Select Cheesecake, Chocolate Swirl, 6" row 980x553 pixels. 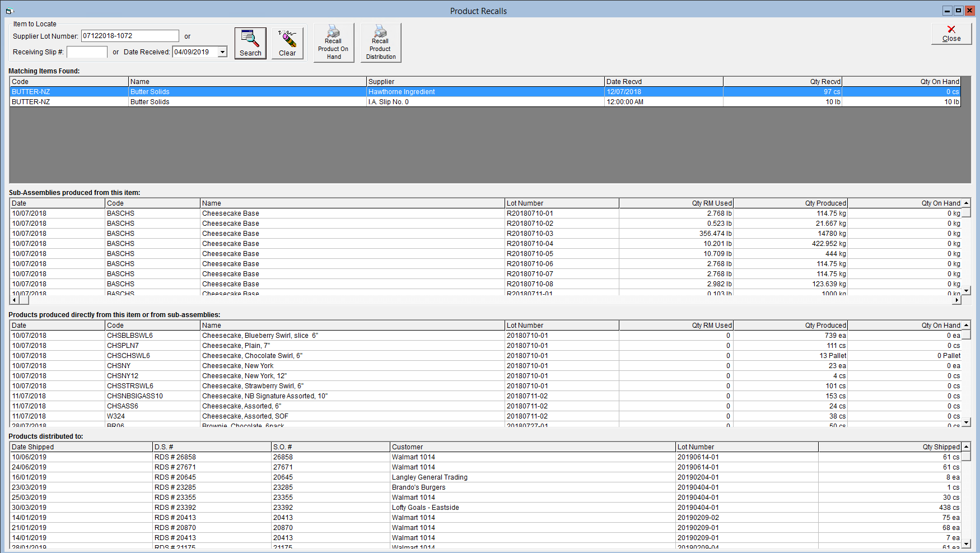486,356
